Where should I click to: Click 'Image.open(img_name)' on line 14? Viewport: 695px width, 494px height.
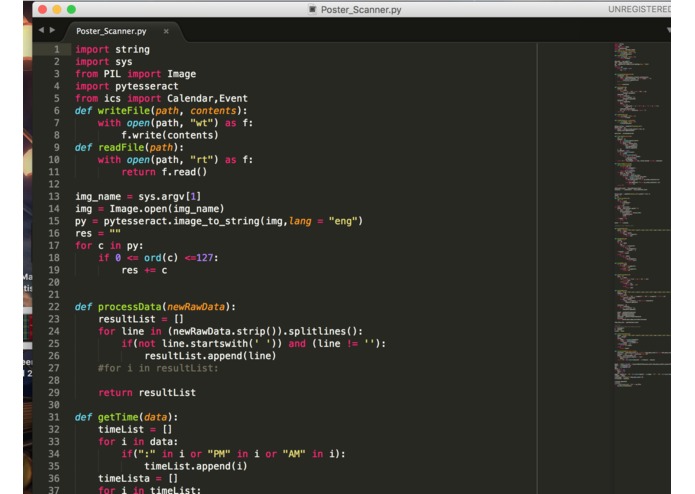[167, 209]
